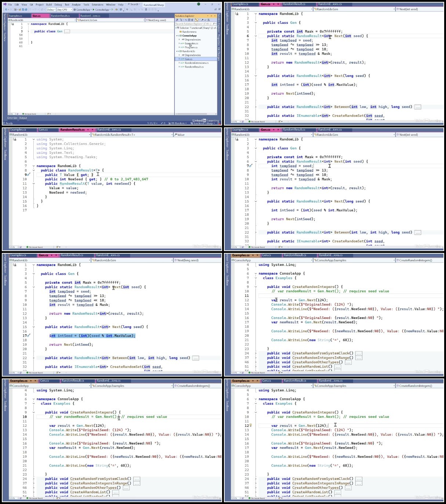Open the Extensions menu
Image resolution: width=446 pixels, height=504 pixels.
tap(97, 5)
